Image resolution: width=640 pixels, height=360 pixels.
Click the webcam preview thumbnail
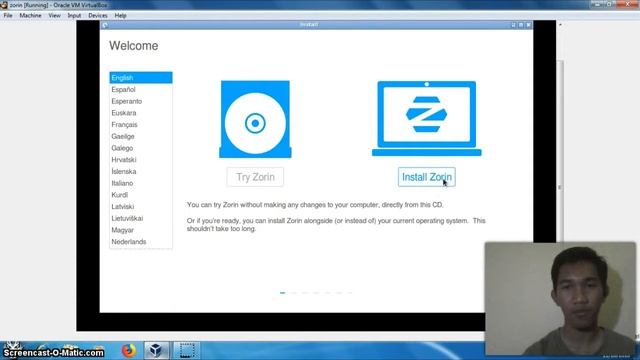pos(560,298)
